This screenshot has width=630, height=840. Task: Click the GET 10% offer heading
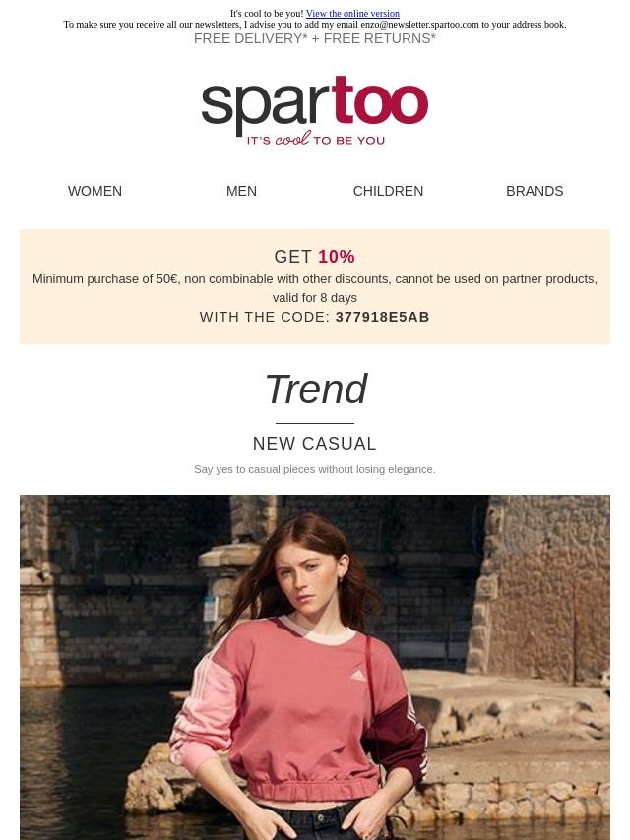tap(315, 257)
